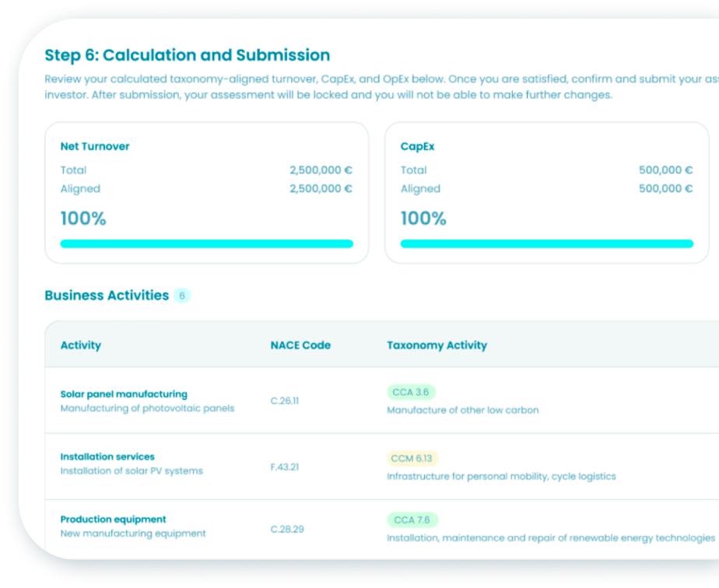This screenshot has height=588, width=719.
Task: Select the Installation services activity
Action: [x=107, y=457]
